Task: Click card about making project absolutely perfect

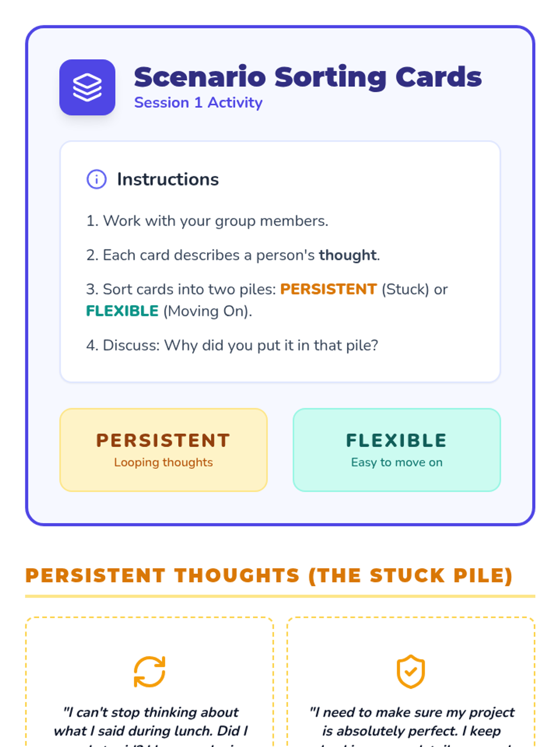Action: [x=412, y=721]
